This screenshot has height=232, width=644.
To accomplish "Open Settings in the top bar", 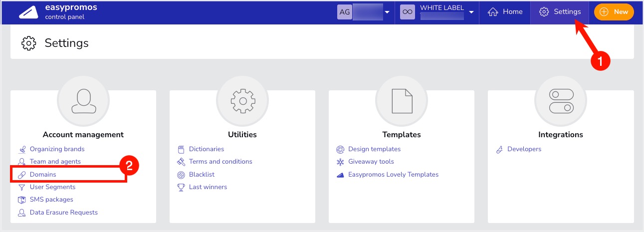I will click(x=560, y=12).
